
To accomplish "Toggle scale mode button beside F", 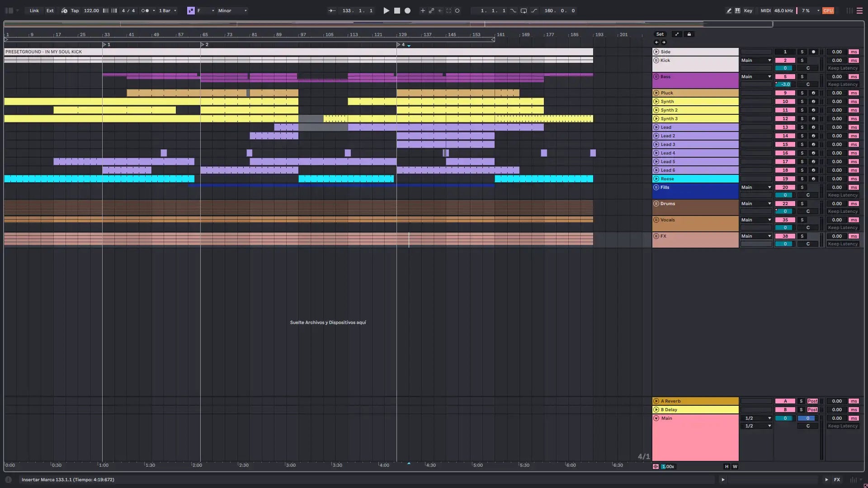I will 191,10.
